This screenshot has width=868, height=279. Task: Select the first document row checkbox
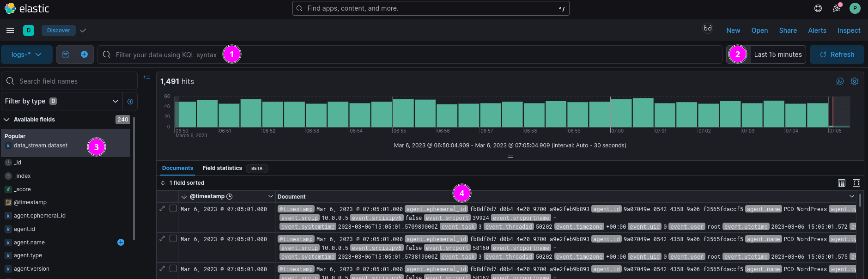click(x=173, y=209)
